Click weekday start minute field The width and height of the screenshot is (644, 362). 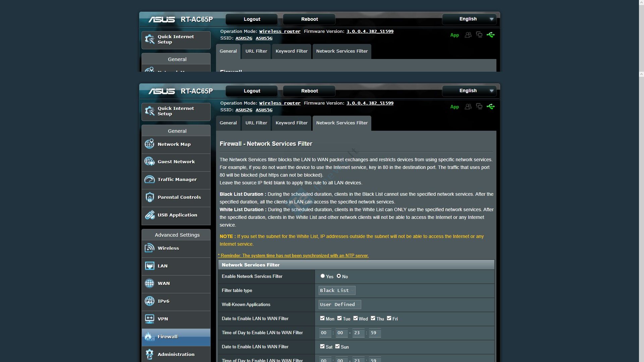(341, 333)
